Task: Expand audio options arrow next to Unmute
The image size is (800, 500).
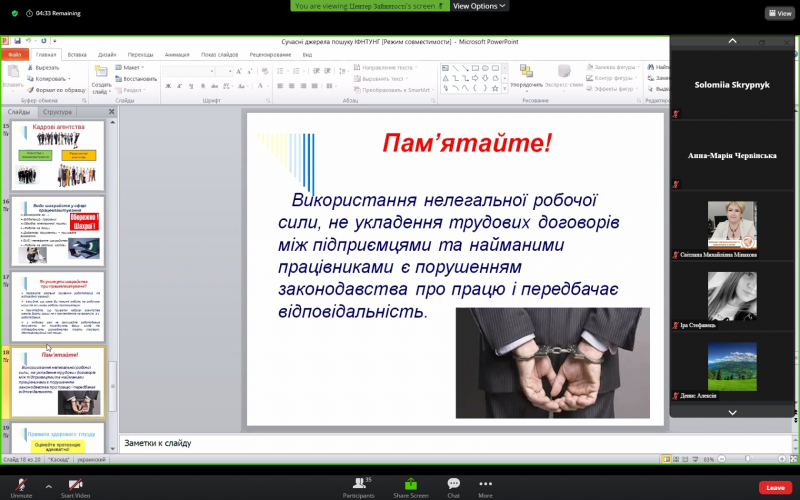Action: [48, 486]
